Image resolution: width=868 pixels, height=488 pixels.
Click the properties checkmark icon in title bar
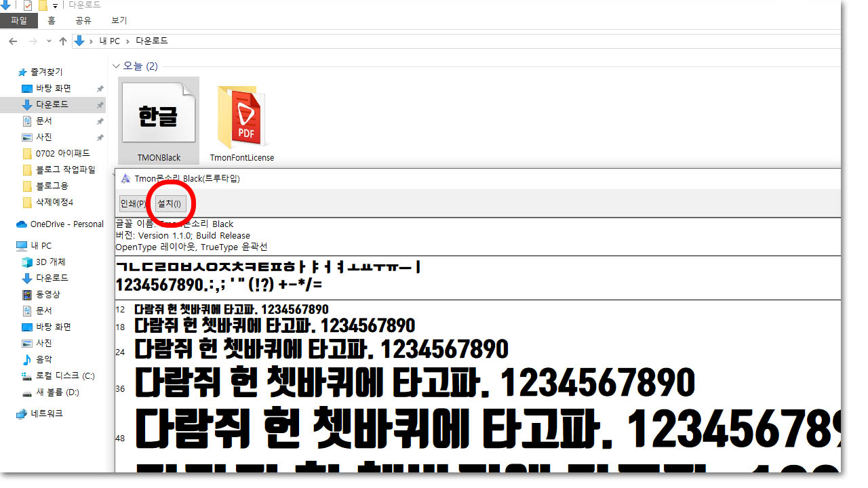point(28,5)
